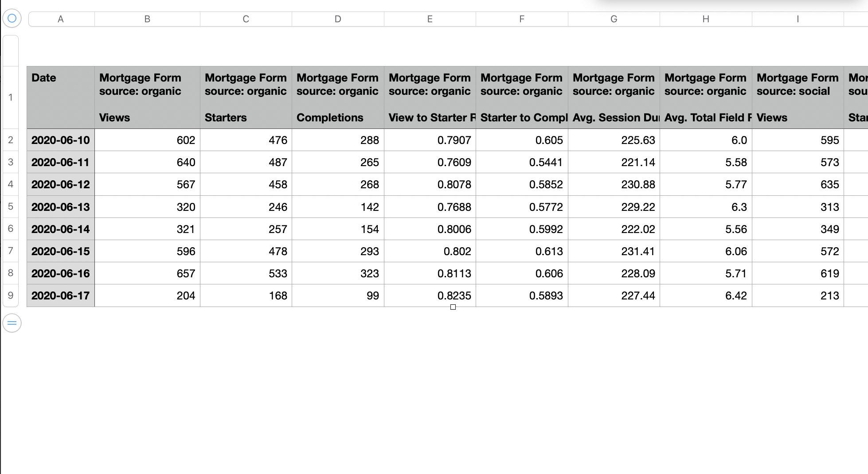Select the date cell 2020-06-10
The image size is (868, 474).
(x=61, y=140)
